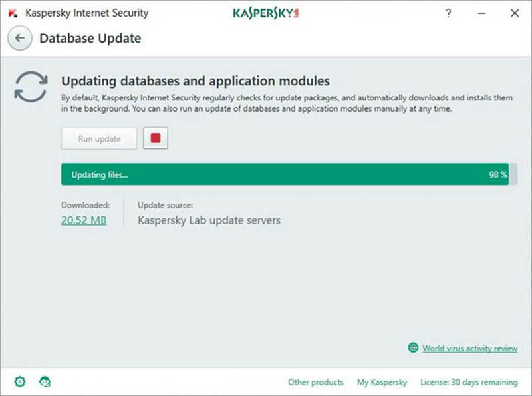This screenshot has height=396, width=532.
Task: Click the Database Update page title
Action: 90,38
